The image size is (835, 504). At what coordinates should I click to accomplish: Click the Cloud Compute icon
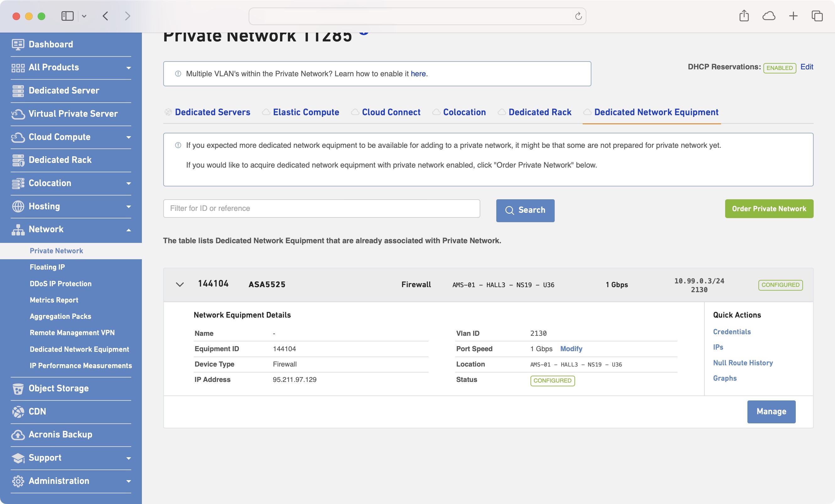[18, 137]
